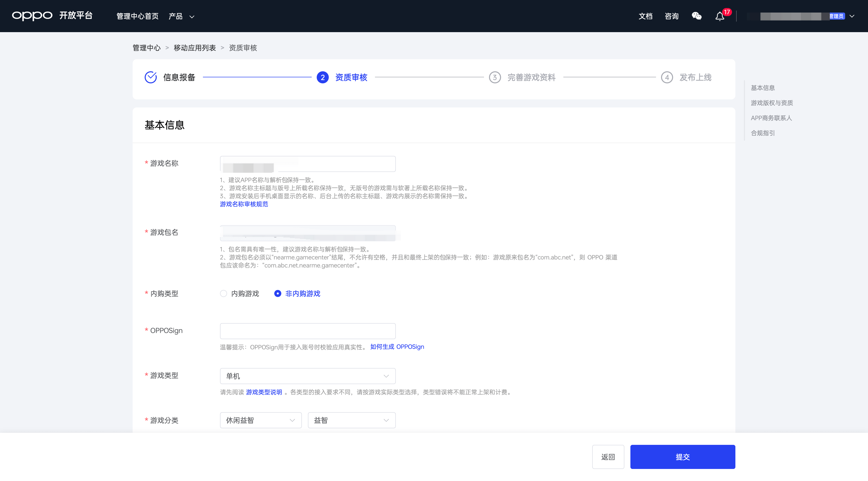Viewport: 868px width, 481px height.
Task: Expand the 产品 menu in top navigation
Action: coord(181,16)
